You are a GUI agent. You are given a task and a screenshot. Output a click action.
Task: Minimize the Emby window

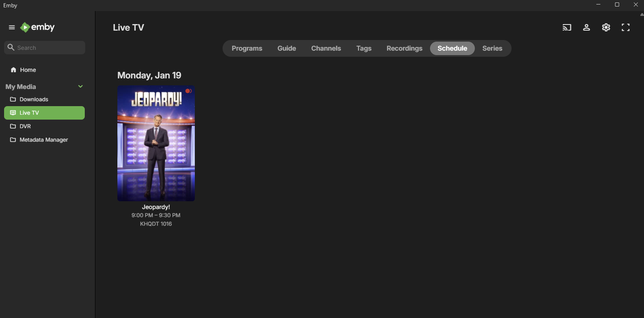598,5
